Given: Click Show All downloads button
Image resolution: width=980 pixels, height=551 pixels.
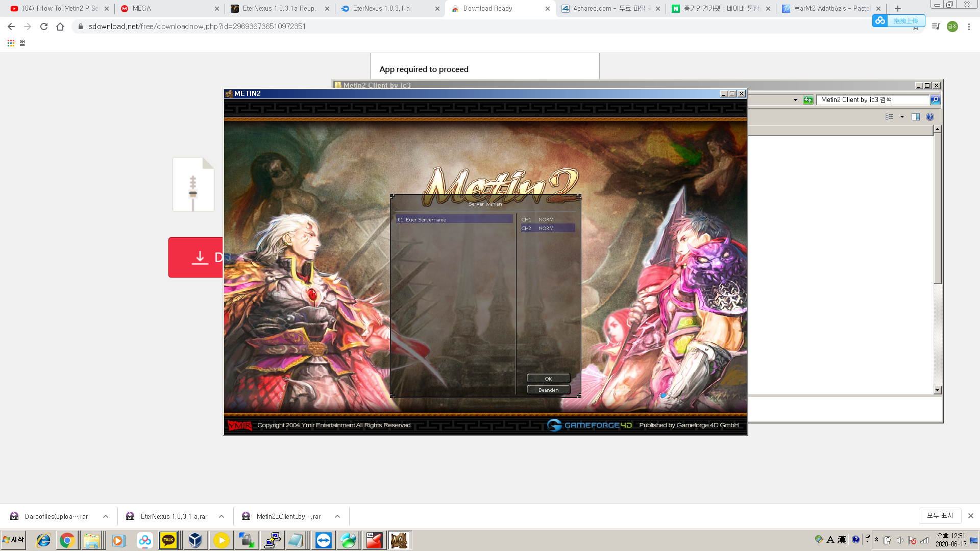Looking at the screenshot, I should point(940,516).
